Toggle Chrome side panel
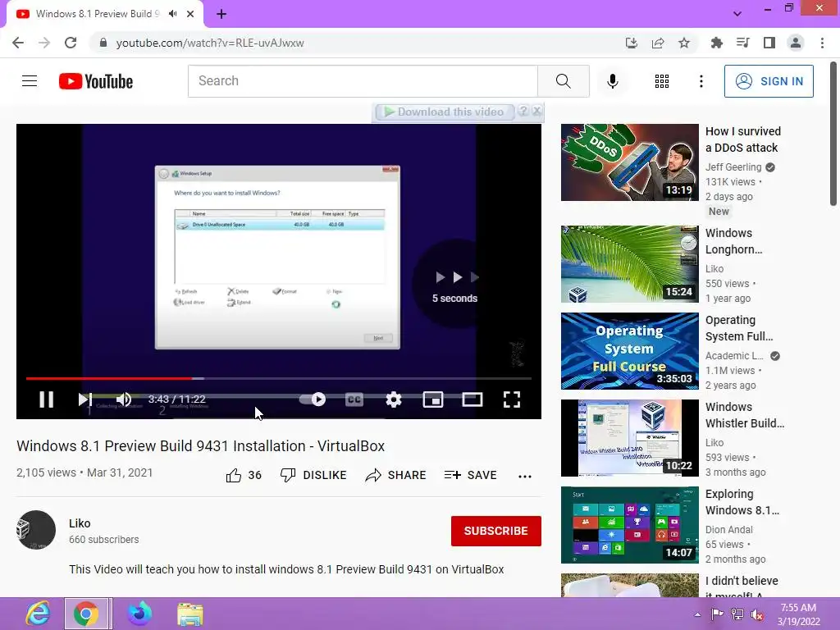The image size is (840, 630). click(x=769, y=43)
